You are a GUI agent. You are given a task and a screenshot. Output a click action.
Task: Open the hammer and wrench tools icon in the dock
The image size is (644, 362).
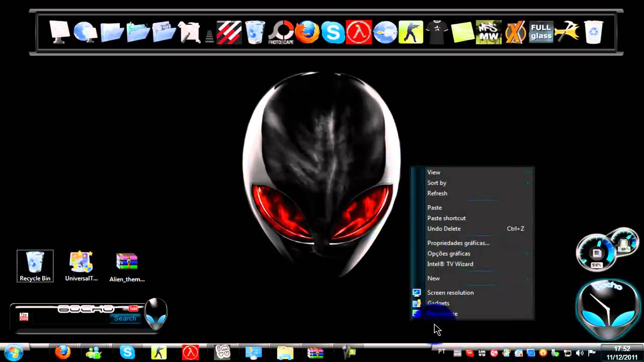pos(567,32)
